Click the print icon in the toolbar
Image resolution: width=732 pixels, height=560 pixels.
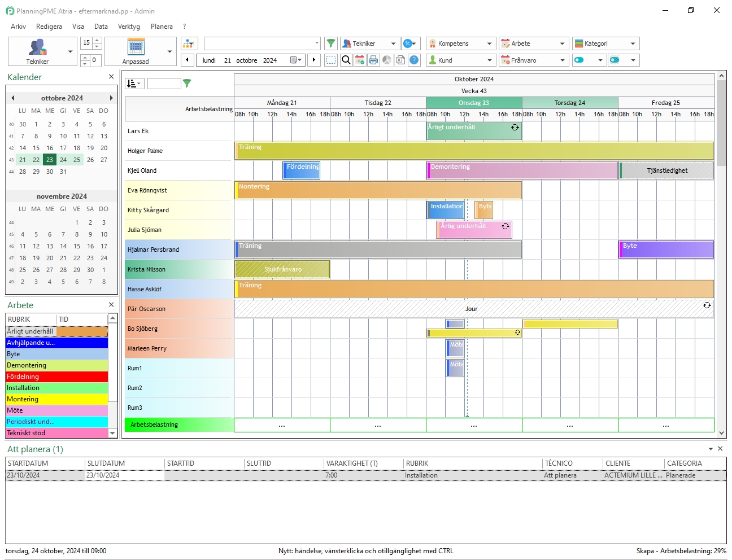pyautogui.click(x=373, y=60)
